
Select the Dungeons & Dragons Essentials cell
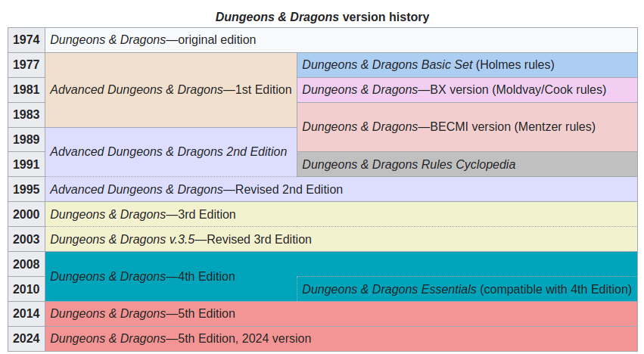pyautogui.click(x=466, y=289)
